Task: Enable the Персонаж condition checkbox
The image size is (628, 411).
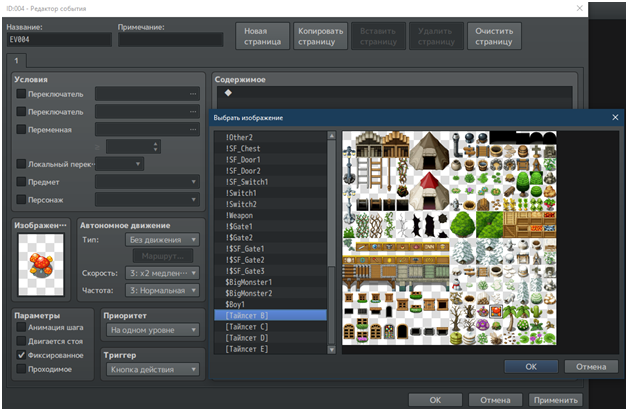Action: point(21,199)
